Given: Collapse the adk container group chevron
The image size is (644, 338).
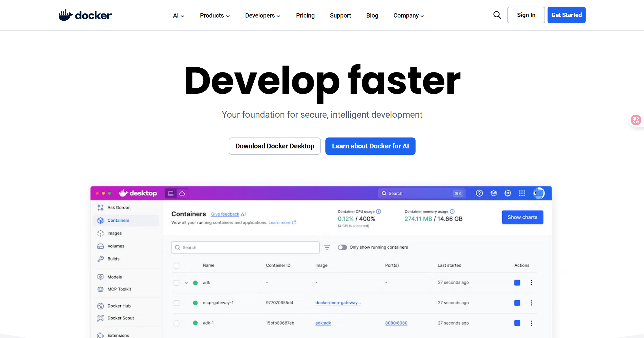Looking at the screenshot, I should pos(186,283).
